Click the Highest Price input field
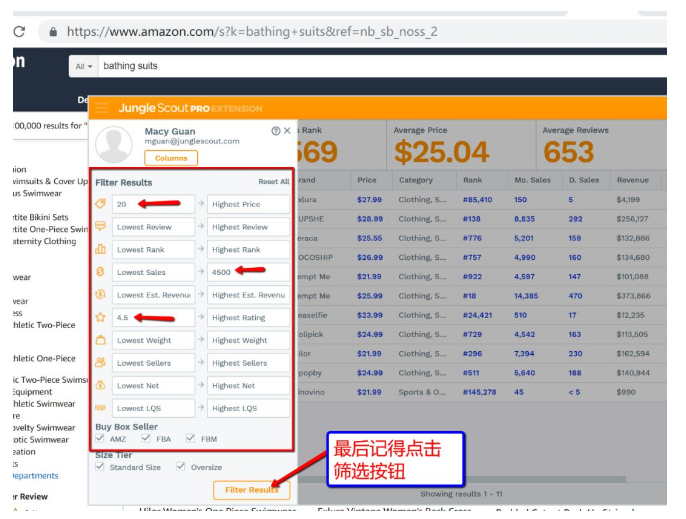This screenshot has width=686, height=519. pos(248,204)
